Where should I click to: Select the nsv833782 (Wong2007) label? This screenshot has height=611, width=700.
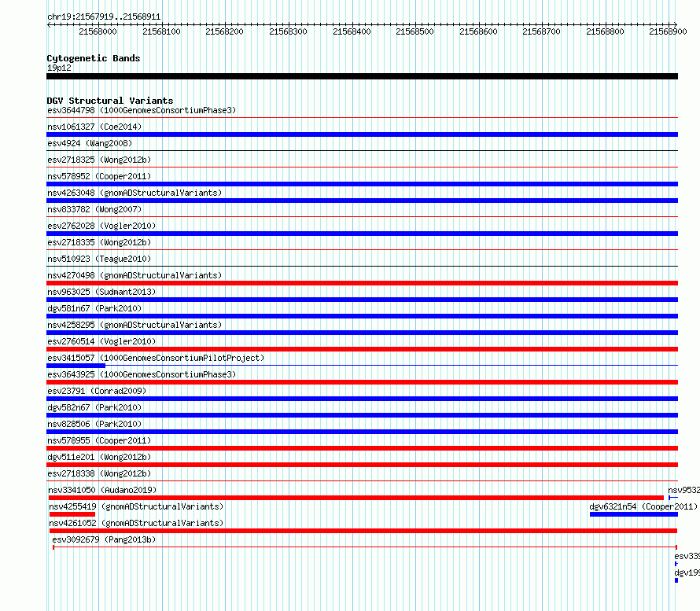(x=94, y=209)
